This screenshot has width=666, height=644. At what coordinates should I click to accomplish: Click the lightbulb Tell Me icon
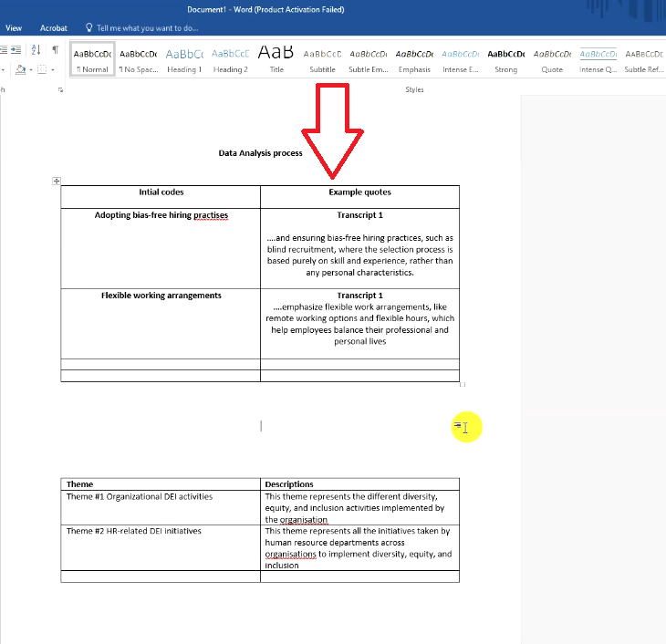88,27
